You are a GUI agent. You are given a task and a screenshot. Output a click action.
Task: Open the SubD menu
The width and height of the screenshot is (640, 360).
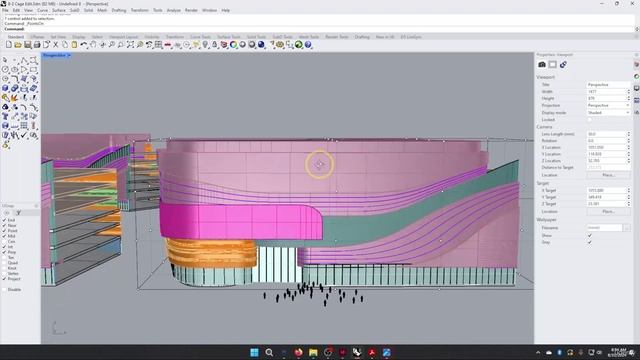(75, 10)
